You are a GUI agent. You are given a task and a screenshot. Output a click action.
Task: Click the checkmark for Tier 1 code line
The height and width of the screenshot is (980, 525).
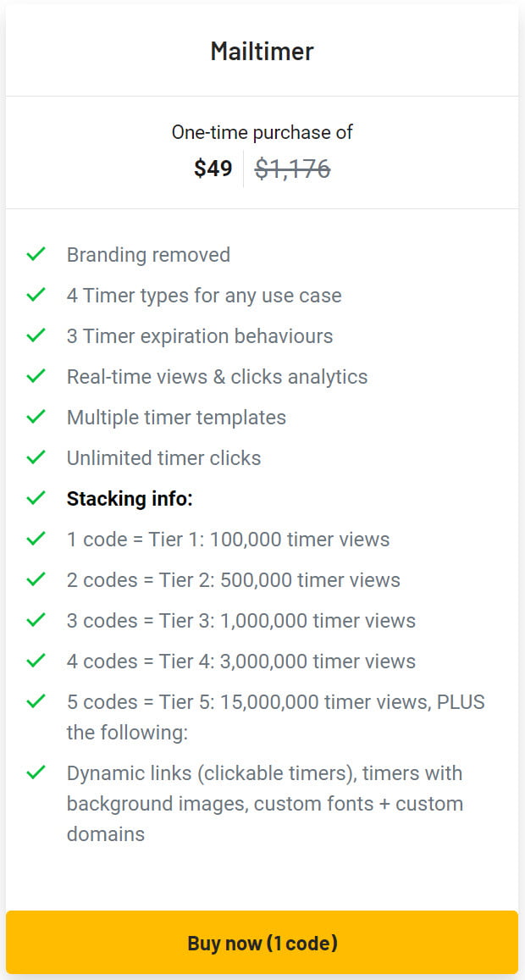coord(36,539)
